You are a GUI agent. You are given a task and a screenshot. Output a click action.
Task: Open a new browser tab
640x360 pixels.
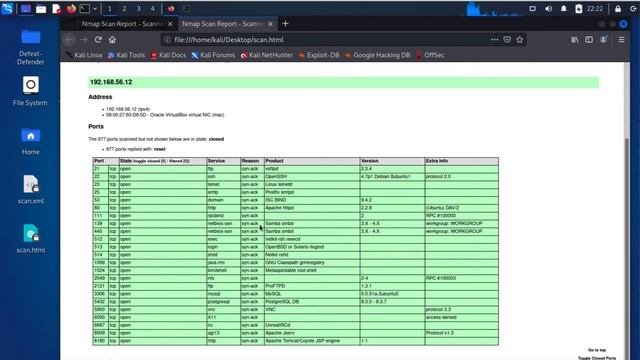tap(285, 24)
